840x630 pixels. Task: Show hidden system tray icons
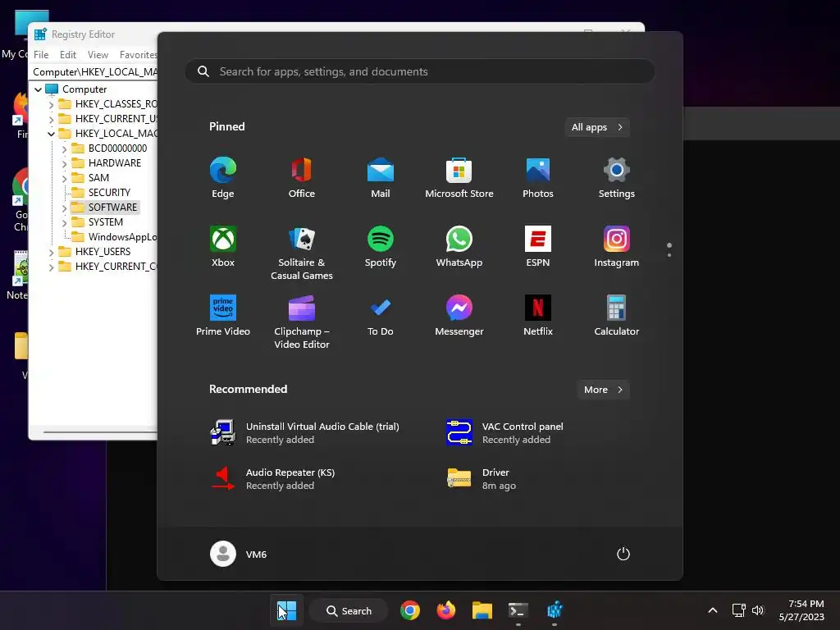713,610
